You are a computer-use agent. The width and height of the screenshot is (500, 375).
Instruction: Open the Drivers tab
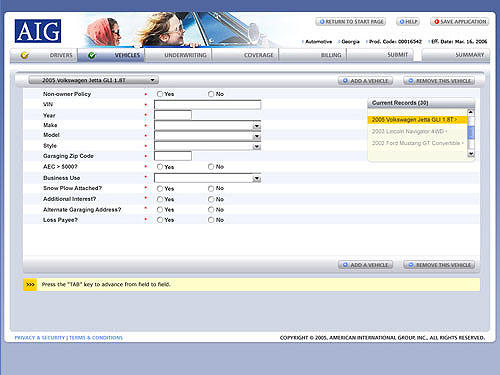pos(44,55)
